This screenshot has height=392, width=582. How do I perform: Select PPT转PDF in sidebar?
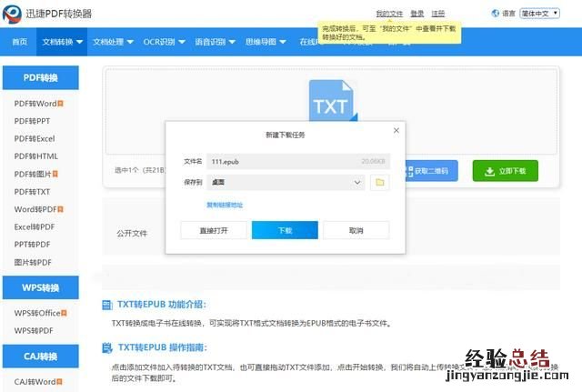pyautogui.click(x=32, y=245)
